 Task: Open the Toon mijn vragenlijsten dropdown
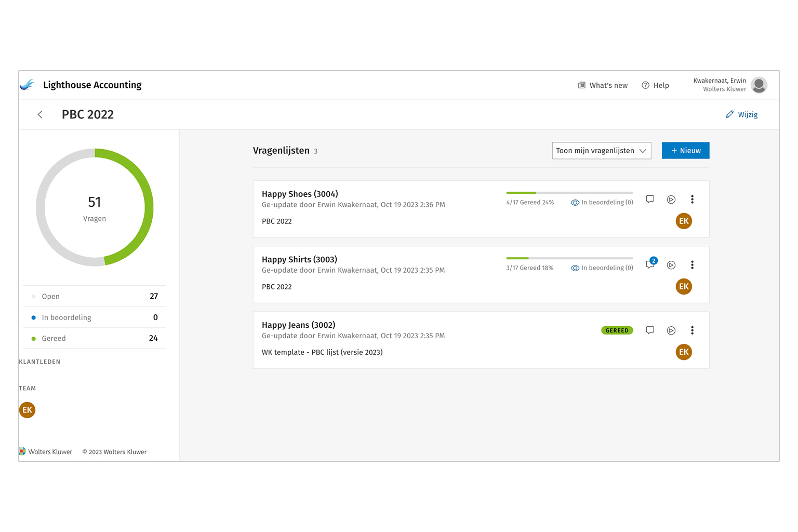(x=601, y=151)
